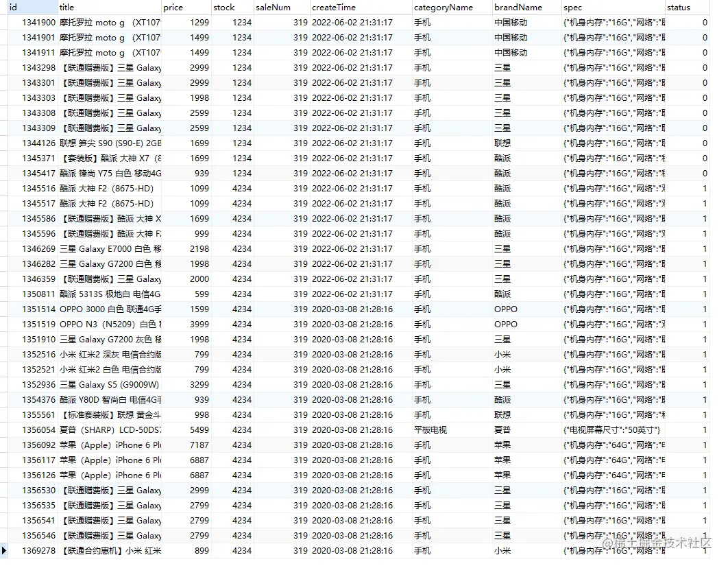Click title '酷派 Y80D 智尚白 电信4G'
Viewport: 728px width, 566px height.
tap(110, 400)
